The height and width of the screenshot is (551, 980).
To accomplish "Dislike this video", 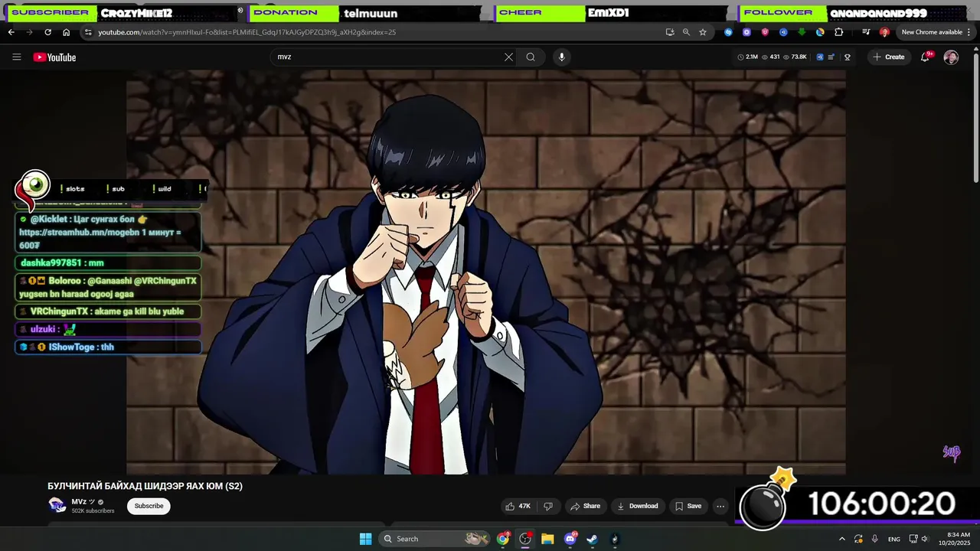I will point(548,506).
